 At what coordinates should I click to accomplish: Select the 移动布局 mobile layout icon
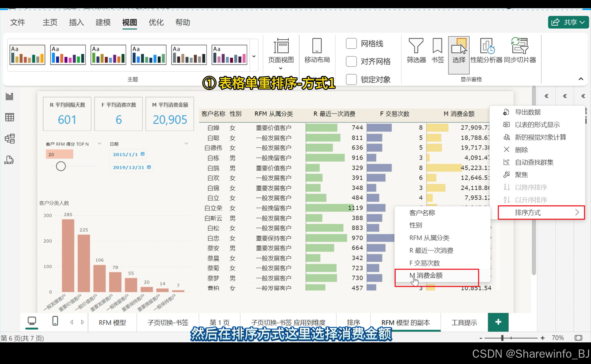click(317, 51)
